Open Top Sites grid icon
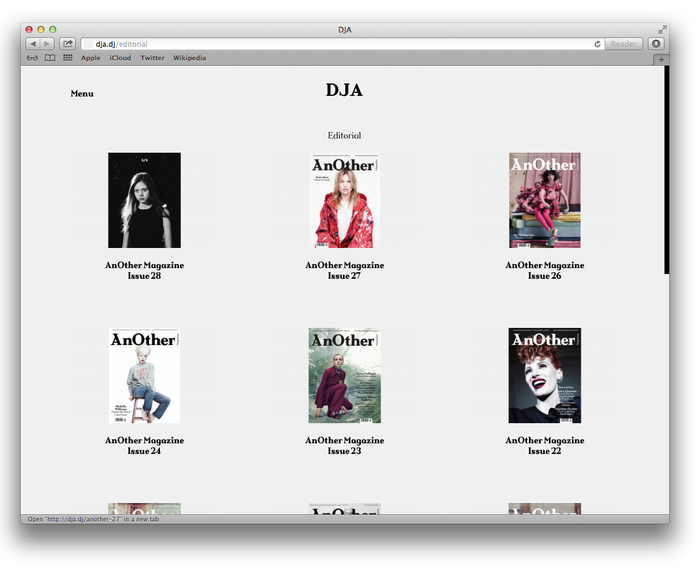 (x=67, y=58)
